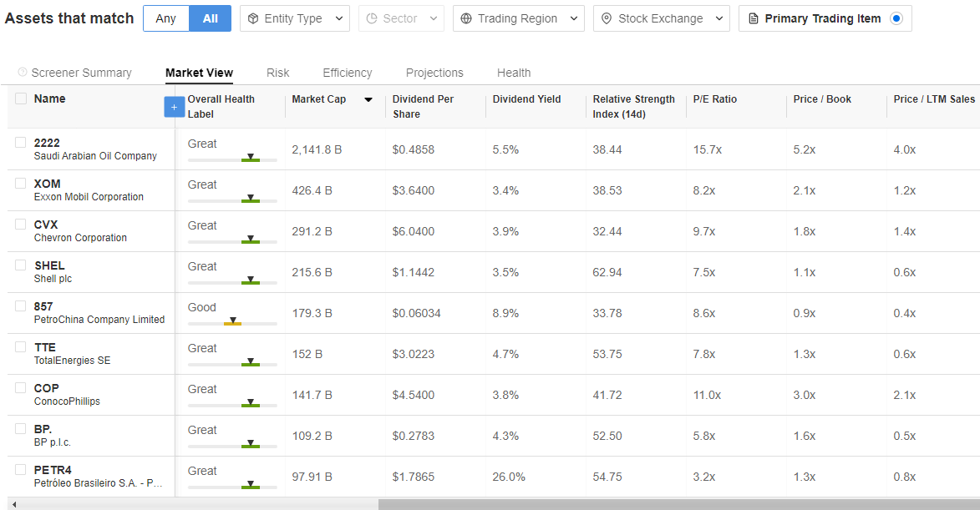Open the XOM ticker link
980x510 pixels.
tap(48, 184)
